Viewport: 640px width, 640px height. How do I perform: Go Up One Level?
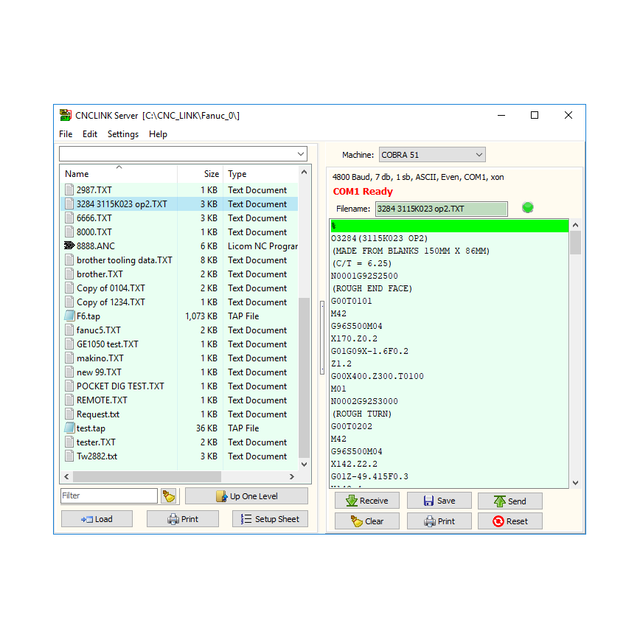coord(247,496)
